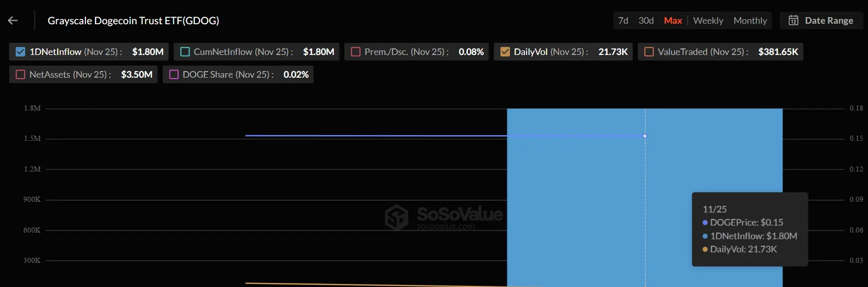Open the Date Range picker button
The image size is (868, 287).
(821, 21)
